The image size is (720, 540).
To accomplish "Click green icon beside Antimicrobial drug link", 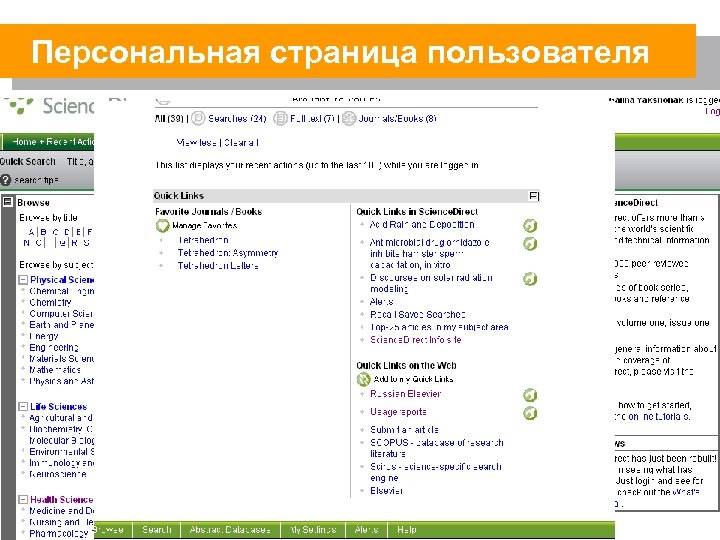I will tap(530, 243).
